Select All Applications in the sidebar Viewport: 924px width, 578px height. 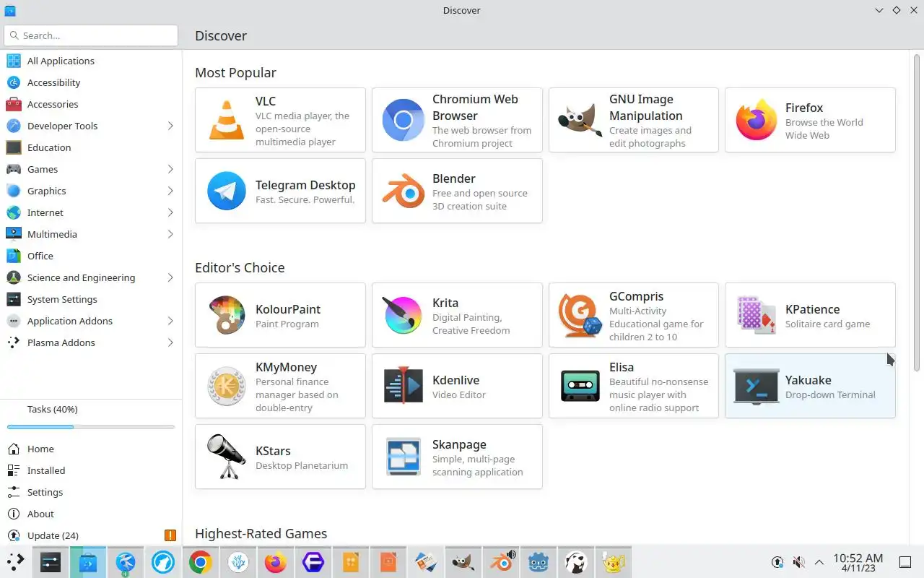[x=91, y=61]
